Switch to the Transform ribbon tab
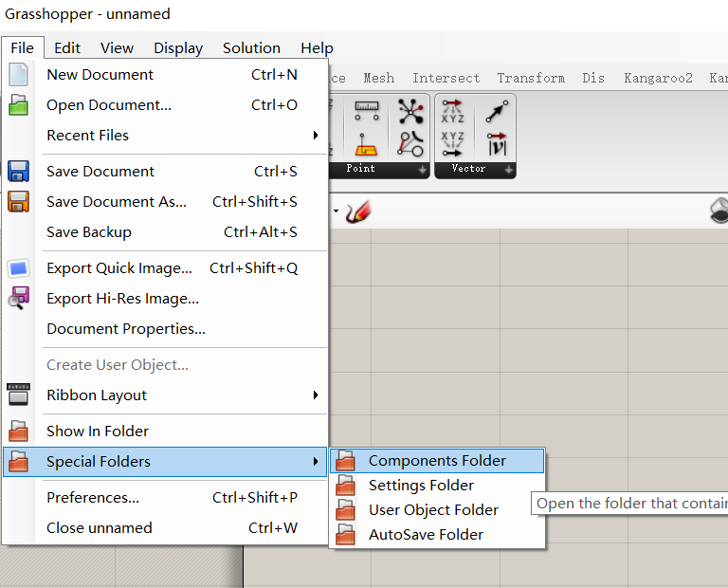This screenshot has width=728, height=588. pyautogui.click(x=531, y=78)
